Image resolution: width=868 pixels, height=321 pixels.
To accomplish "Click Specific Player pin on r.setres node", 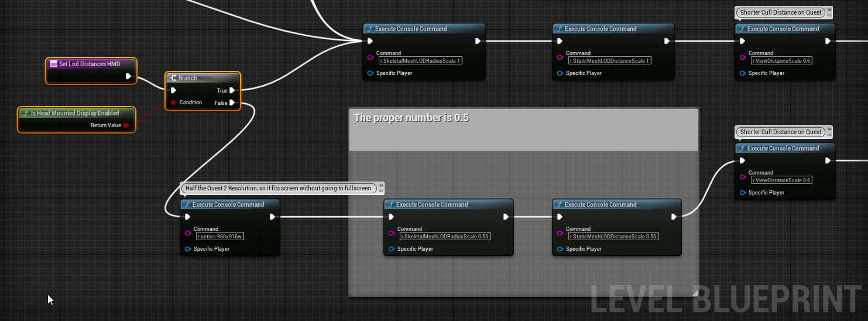I will [x=188, y=249].
